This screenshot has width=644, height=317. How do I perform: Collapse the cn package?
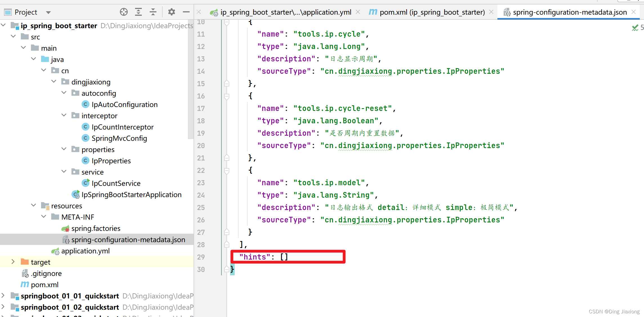44,70
